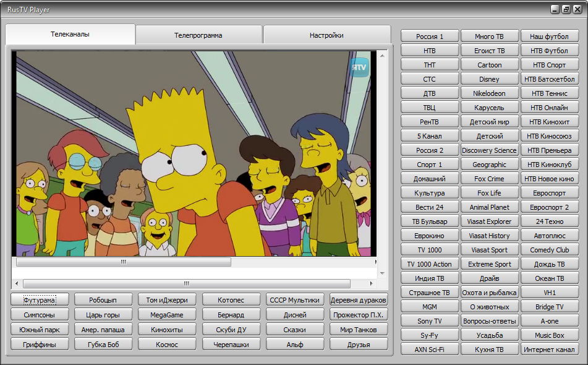This screenshot has width=588, height=365.
Task: Open the Настройки tab
Action: point(326,35)
